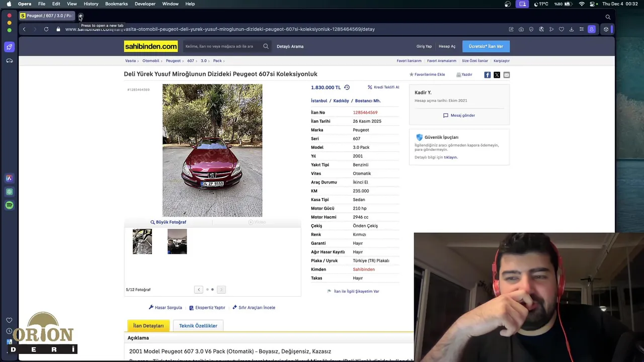This screenshot has height=362, width=644.
Task: Open the Karşılaştır link
Action: 502,61
